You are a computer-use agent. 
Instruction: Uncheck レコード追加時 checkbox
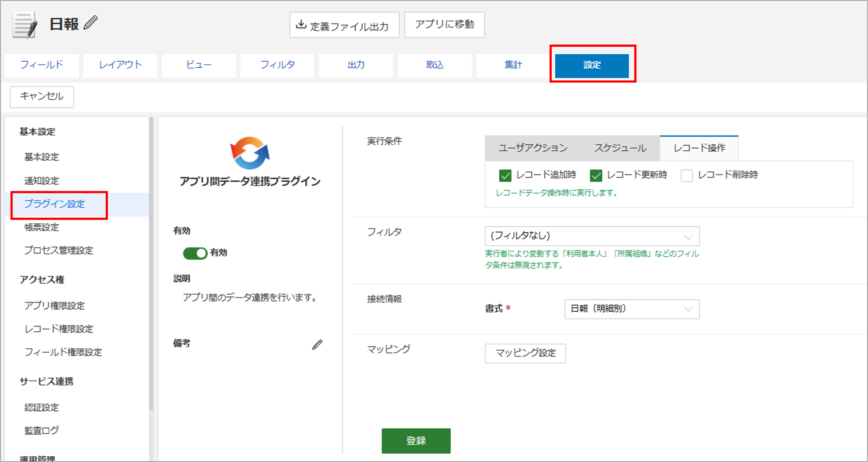pos(505,176)
